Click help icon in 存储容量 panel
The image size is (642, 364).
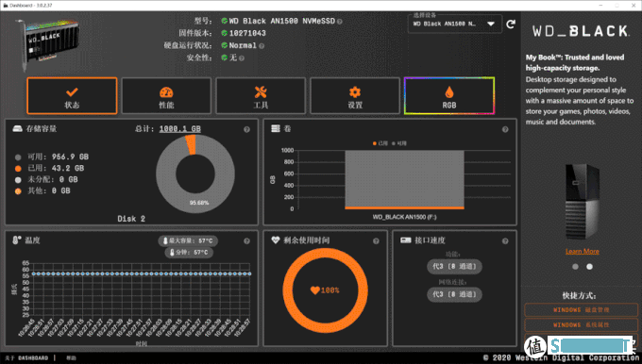click(246, 129)
